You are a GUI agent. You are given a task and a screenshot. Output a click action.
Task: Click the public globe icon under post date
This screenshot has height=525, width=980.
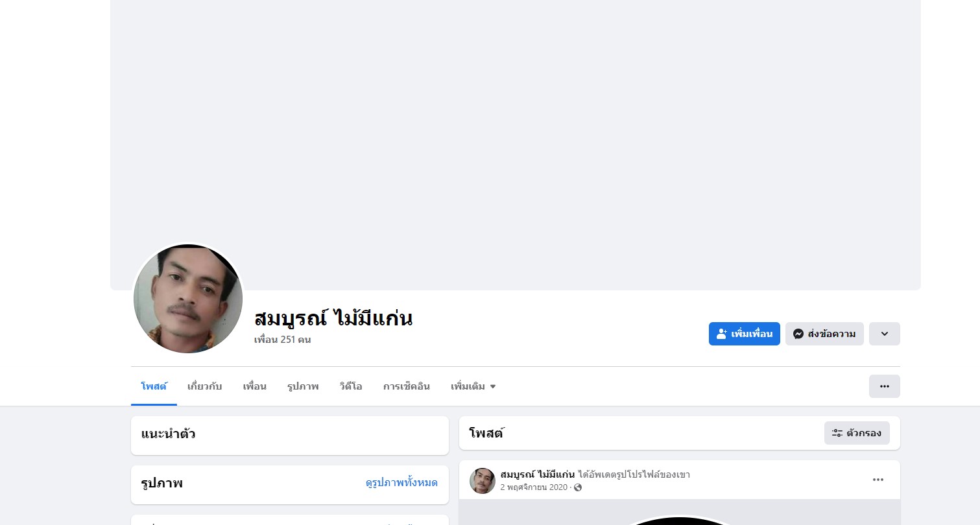pyautogui.click(x=578, y=487)
